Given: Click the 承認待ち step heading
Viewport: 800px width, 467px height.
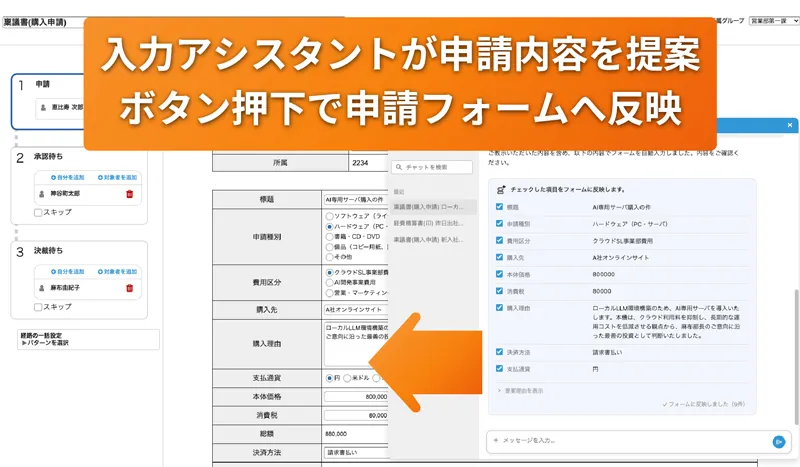Looking at the screenshot, I should pos(48,156).
